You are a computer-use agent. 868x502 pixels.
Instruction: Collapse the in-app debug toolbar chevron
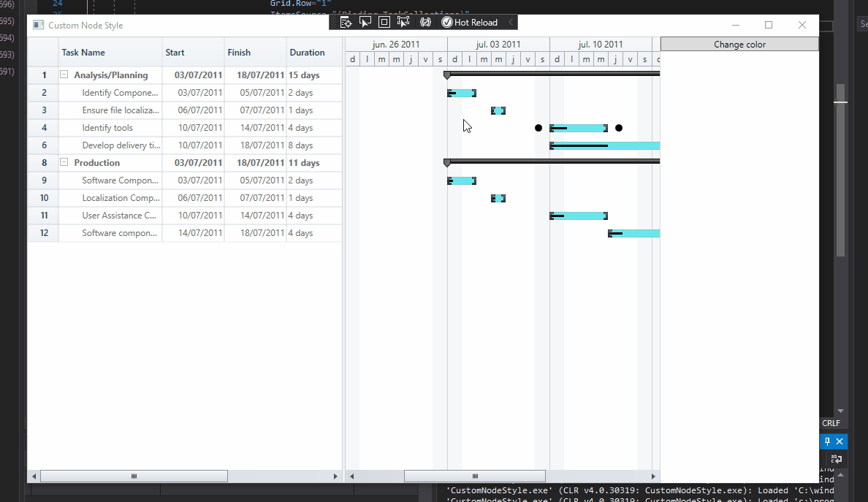pyautogui.click(x=511, y=23)
